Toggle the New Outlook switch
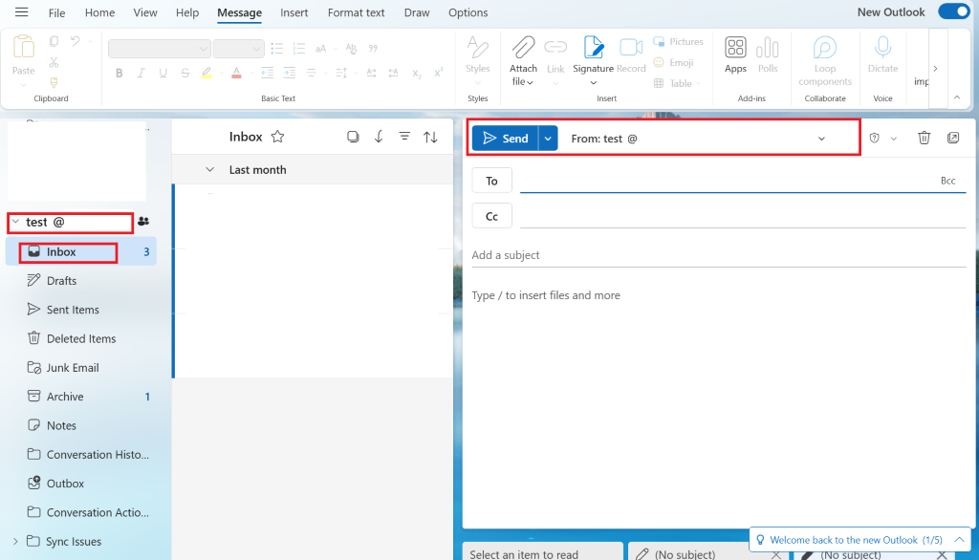979x560 pixels. pos(954,11)
